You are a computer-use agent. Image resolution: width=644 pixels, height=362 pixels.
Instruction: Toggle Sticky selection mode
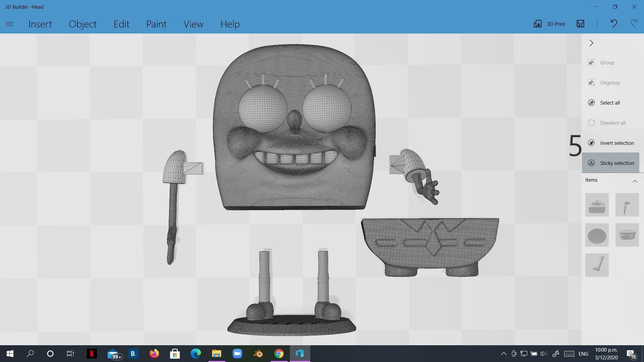pos(610,163)
